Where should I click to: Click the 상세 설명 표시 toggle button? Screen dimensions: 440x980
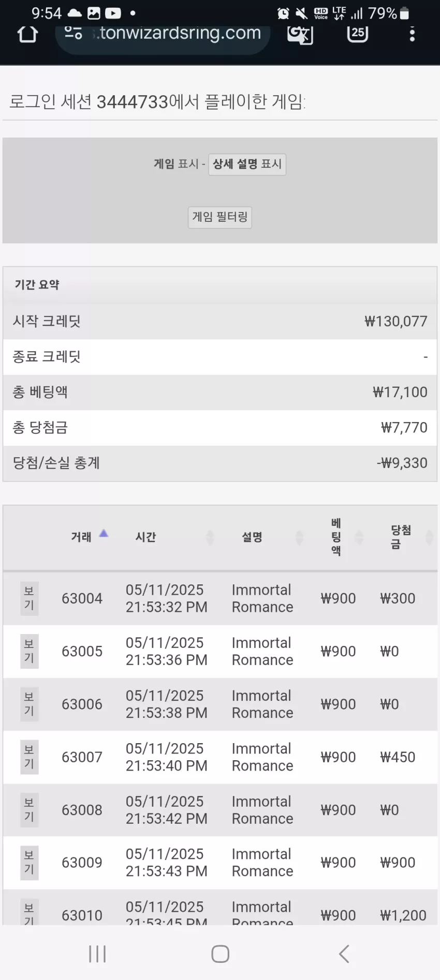pos(247,164)
